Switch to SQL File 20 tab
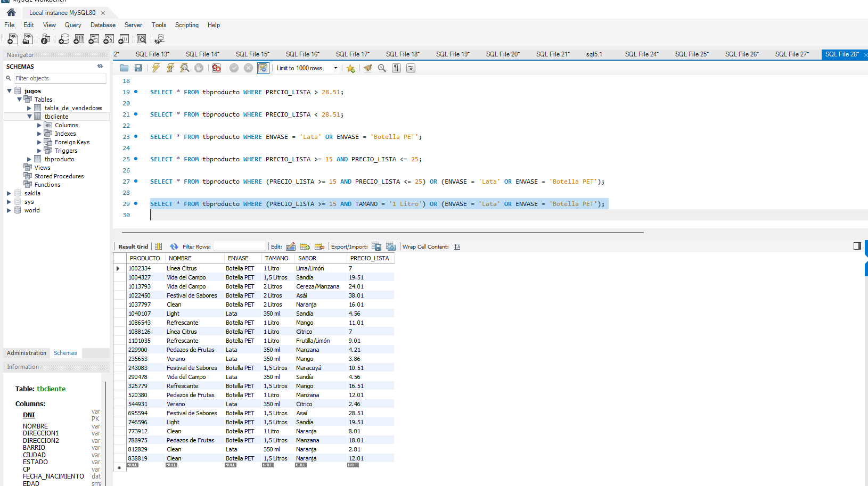The image size is (868, 486). [503, 54]
